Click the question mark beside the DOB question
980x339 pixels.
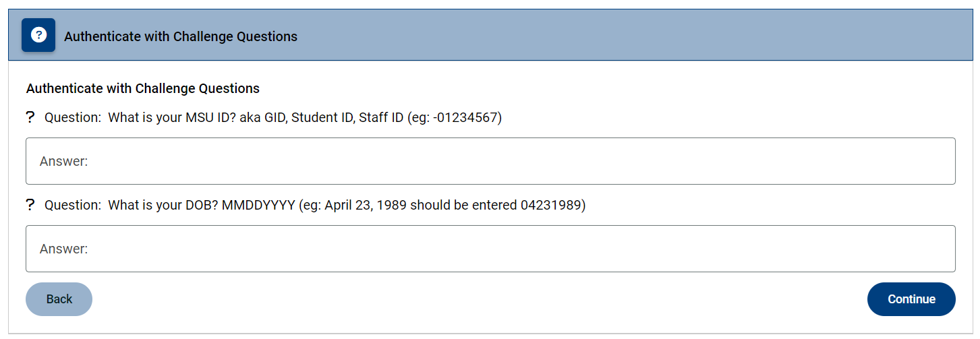30,205
